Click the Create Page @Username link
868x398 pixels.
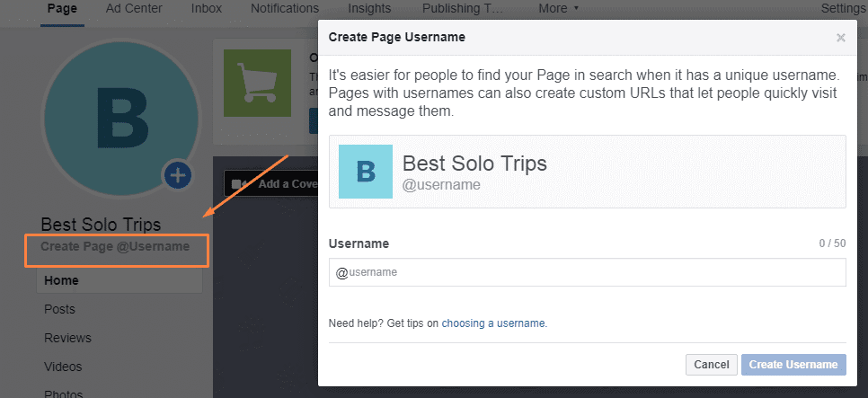115,246
